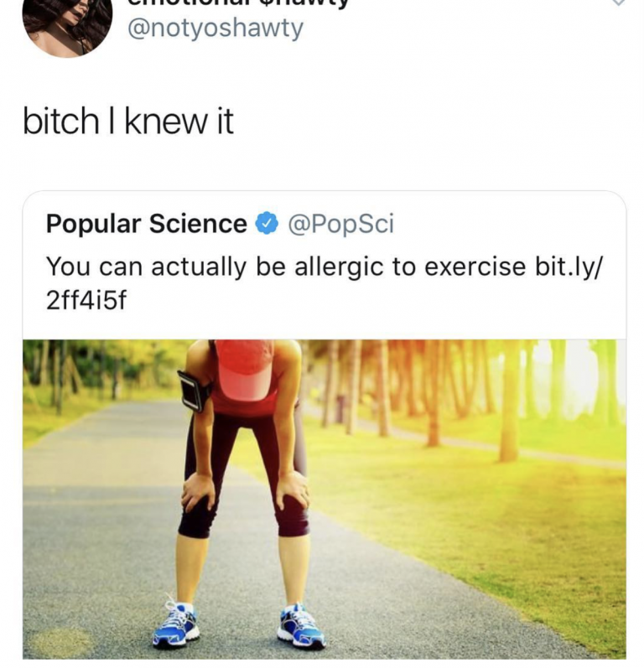Click the Popular Science account name
Viewport: 644px width, 668px height.
pyautogui.click(x=146, y=225)
